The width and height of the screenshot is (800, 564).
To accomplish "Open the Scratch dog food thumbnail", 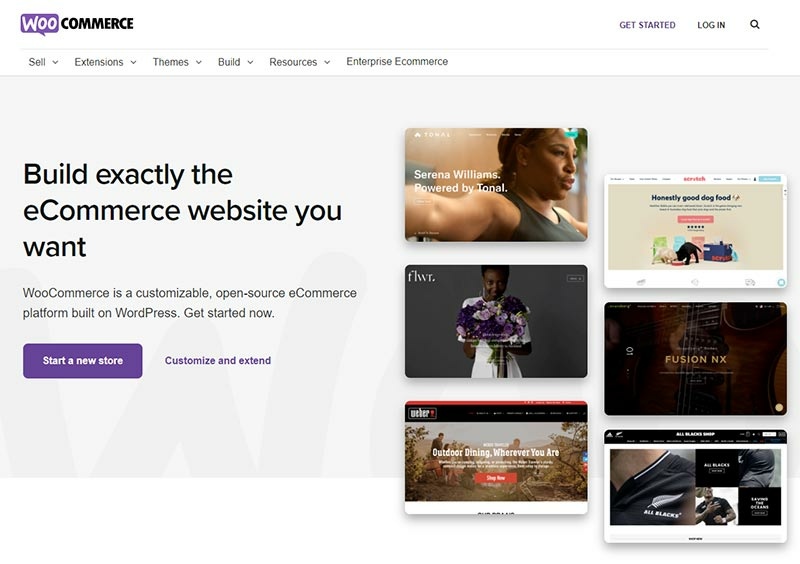I will pyautogui.click(x=695, y=231).
